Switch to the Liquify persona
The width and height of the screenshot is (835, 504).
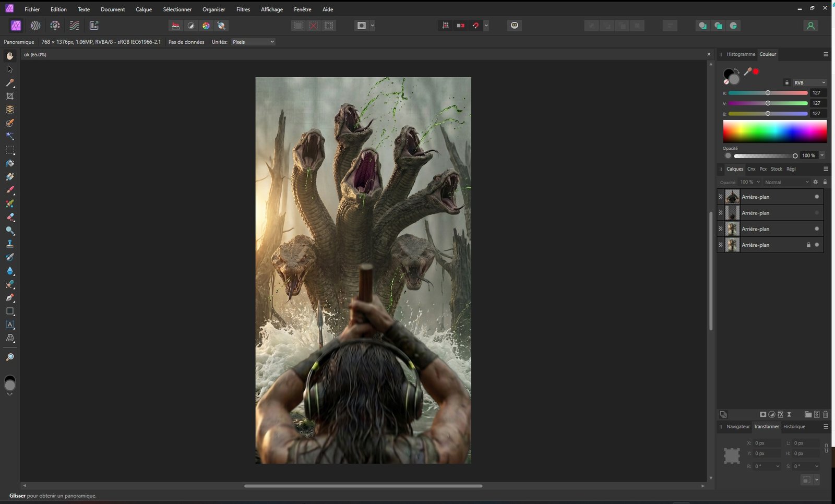(35, 26)
